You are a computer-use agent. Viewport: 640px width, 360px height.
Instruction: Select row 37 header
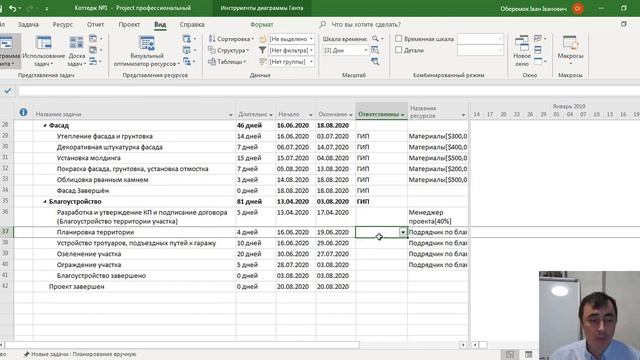pos(7,232)
